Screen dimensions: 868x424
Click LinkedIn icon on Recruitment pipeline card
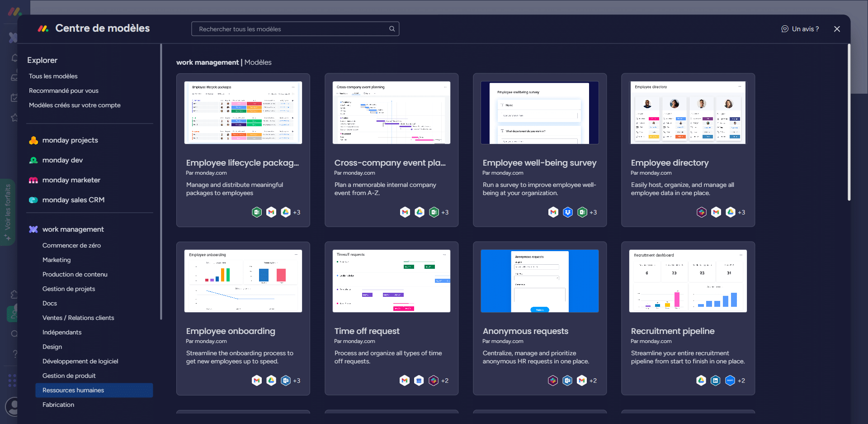click(715, 381)
